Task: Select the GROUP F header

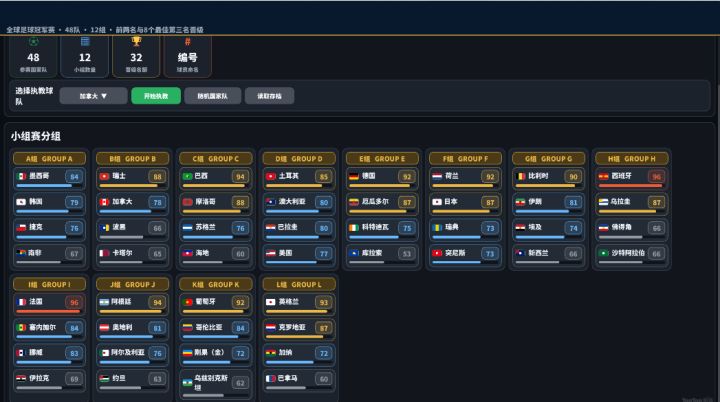Action: pyautogui.click(x=465, y=159)
